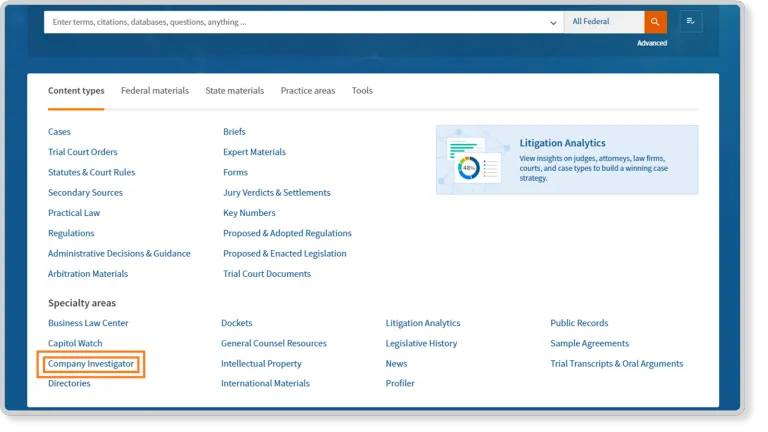Open Public Records link

click(x=579, y=323)
